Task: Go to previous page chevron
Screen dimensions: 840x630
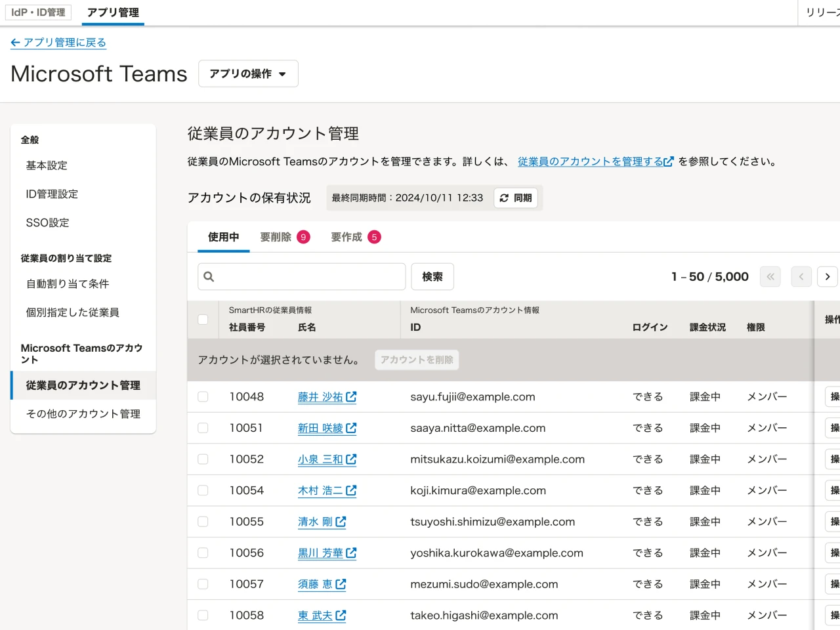Action: coord(801,277)
